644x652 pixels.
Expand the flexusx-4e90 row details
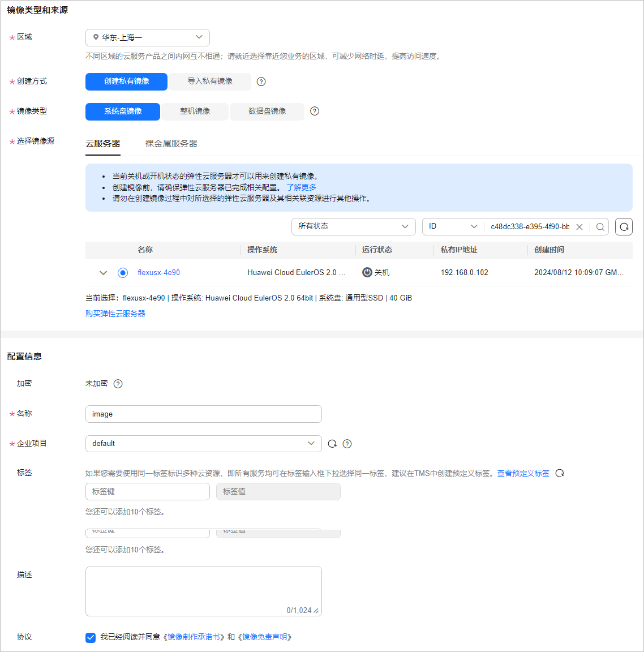point(104,273)
